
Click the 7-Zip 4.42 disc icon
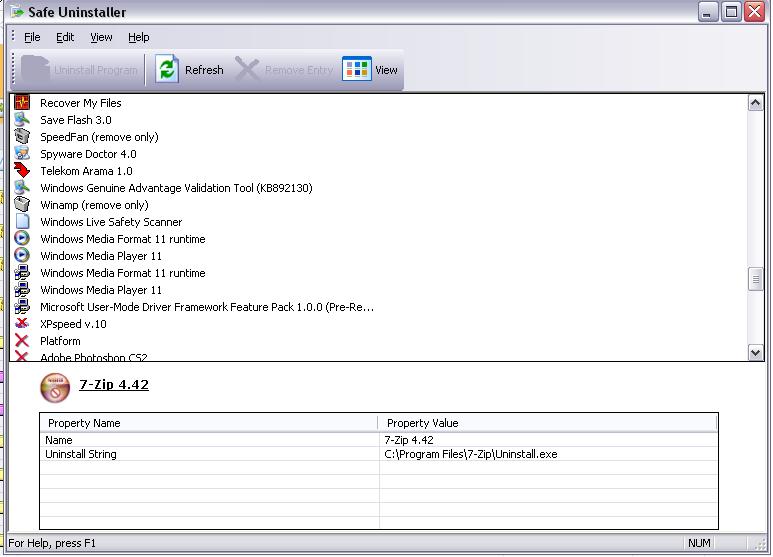[55, 388]
